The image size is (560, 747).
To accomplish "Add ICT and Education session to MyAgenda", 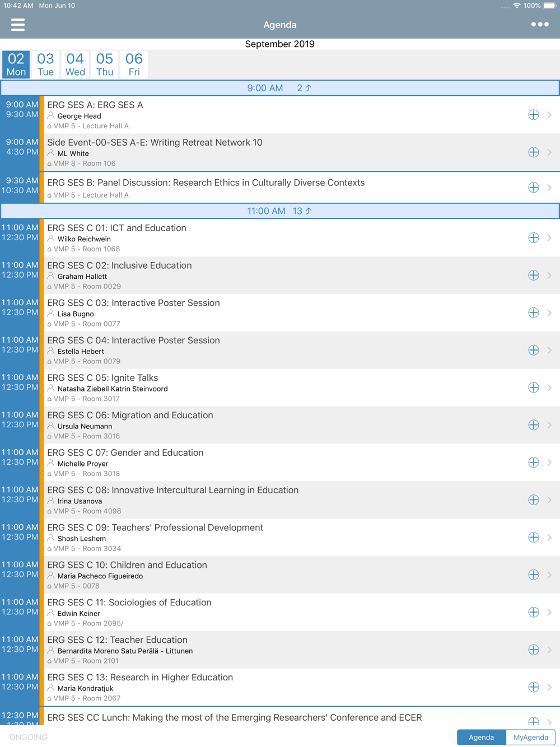I will click(534, 238).
